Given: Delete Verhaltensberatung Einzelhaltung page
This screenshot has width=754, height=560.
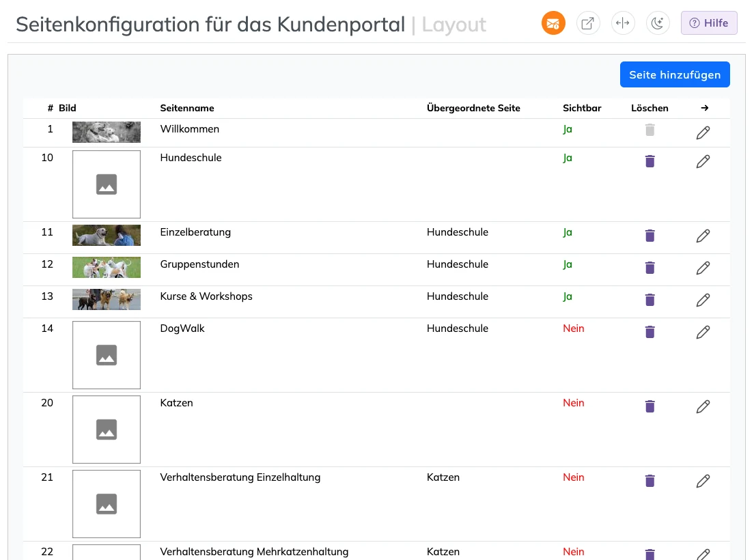Looking at the screenshot, I should tap(650, 481).
